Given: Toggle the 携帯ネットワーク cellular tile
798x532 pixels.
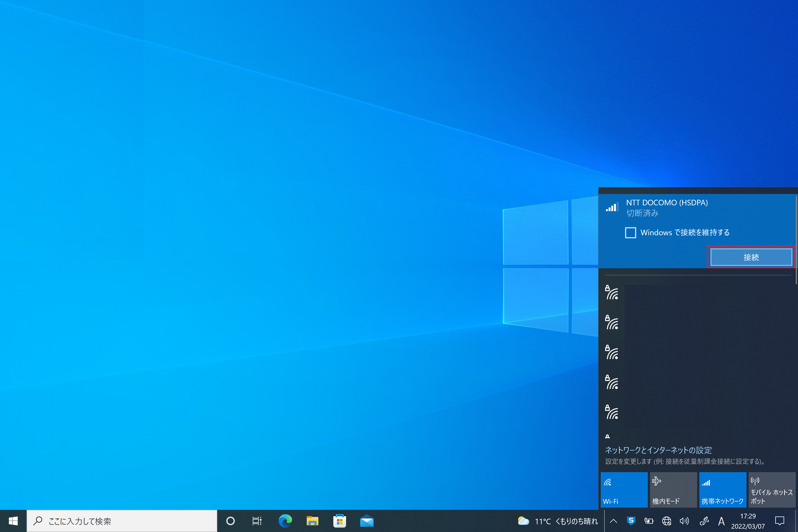Looking at the screenshot, I should pos(723,490).
